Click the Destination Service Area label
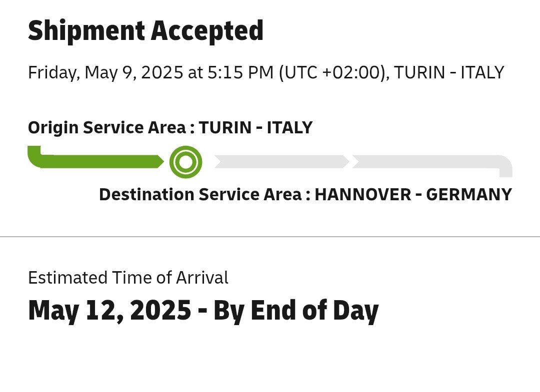This screenshot has width=540, height=392. click(200, 194)
